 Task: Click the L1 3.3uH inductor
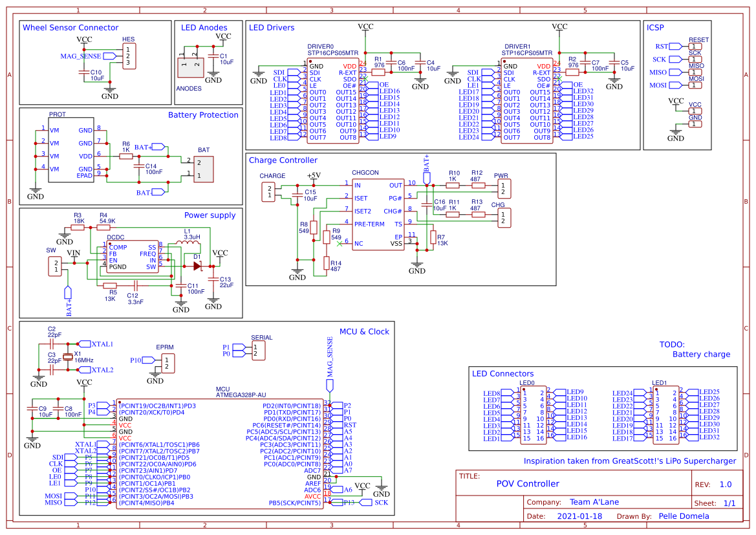tap(187, 243)
